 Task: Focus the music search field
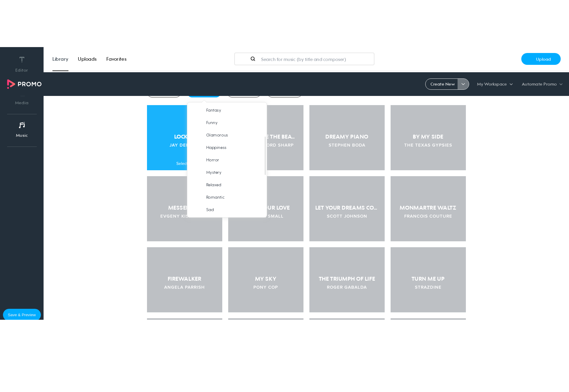click(x=304, y=59)
